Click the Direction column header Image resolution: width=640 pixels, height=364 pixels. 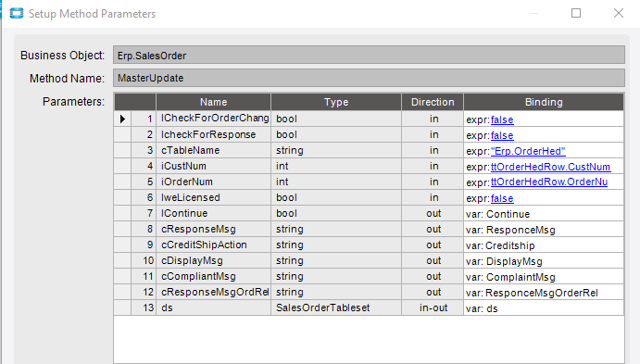pos(433,102)
